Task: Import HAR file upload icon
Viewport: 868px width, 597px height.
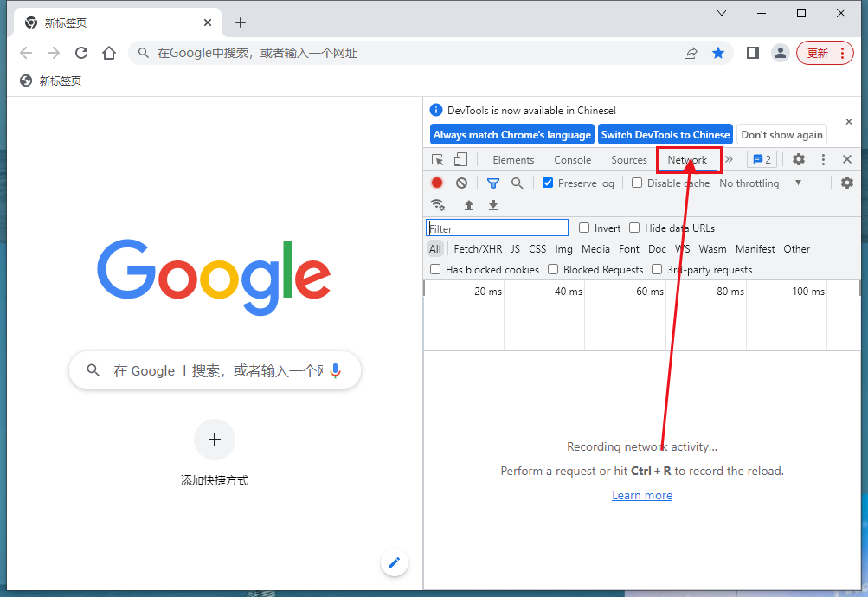Action: [469, 205]
